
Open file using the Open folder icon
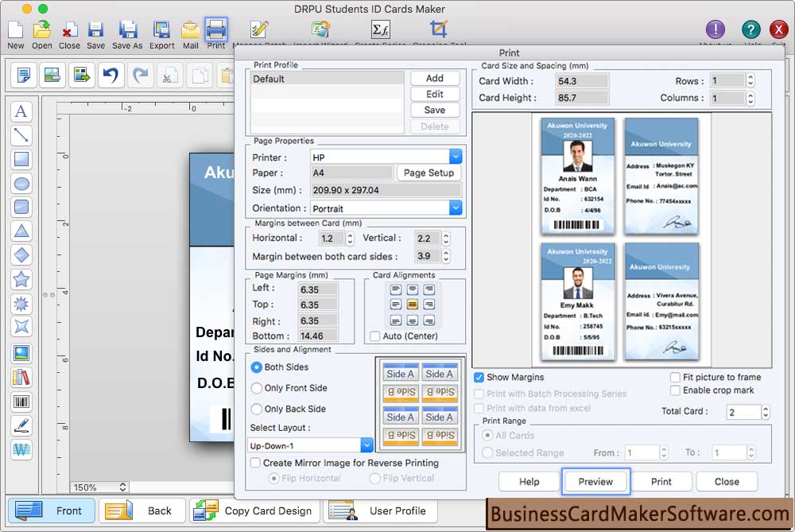click(x=41, y=30)
